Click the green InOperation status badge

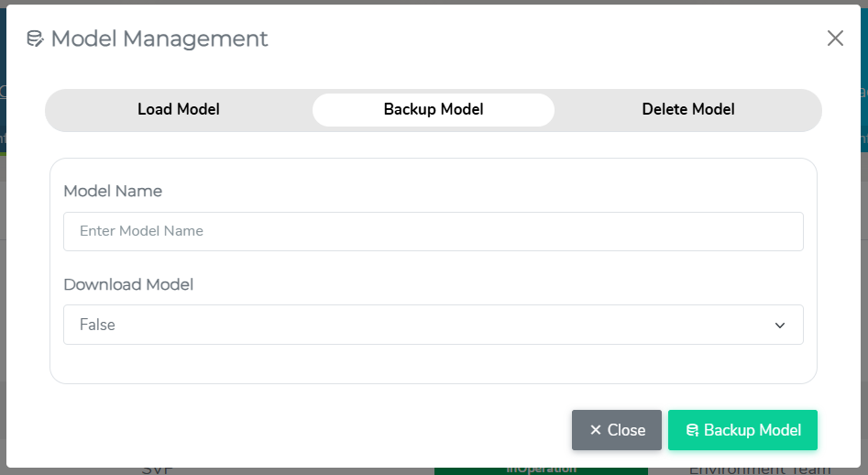coord(541,469)
